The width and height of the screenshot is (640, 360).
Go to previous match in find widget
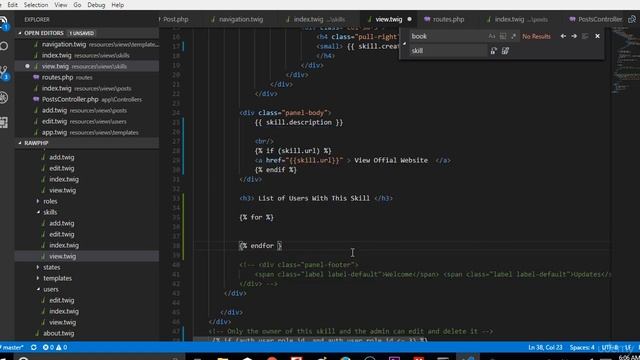click(563, 36)
